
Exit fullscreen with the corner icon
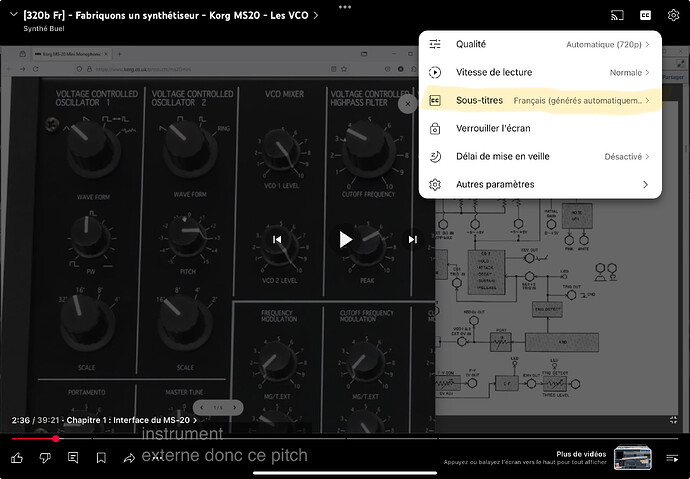tap(673, 420)
